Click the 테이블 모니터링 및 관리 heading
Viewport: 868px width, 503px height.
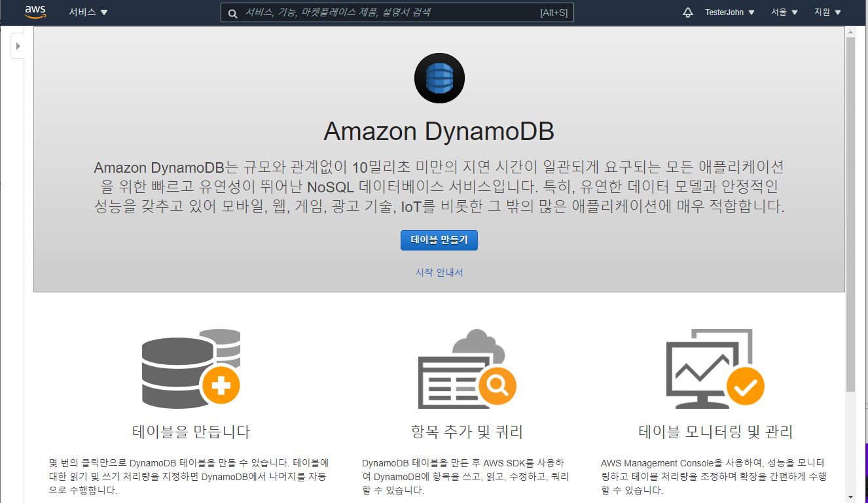point(715,432)
